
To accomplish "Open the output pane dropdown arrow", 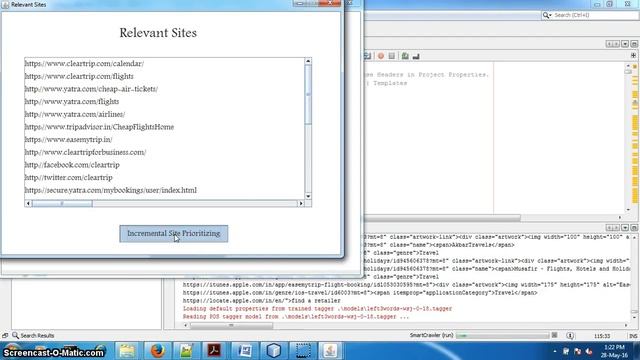I will pyautogui.click(x=625, y=227).
